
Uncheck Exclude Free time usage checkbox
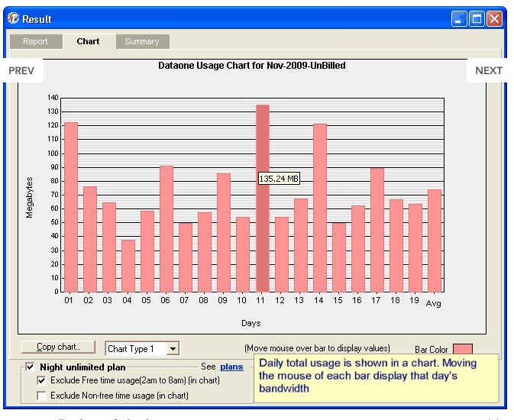[41, 380]
